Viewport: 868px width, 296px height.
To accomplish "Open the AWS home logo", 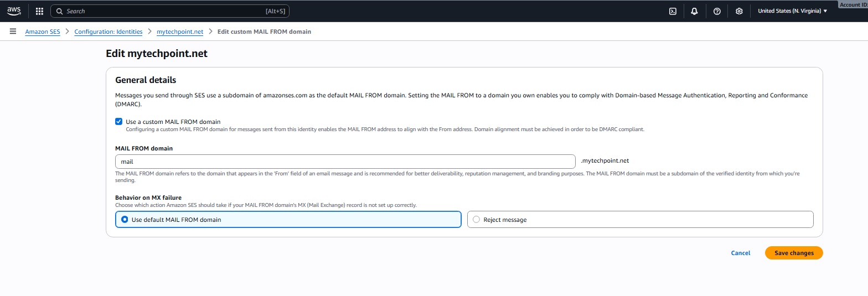I will (x=14, y=11).
